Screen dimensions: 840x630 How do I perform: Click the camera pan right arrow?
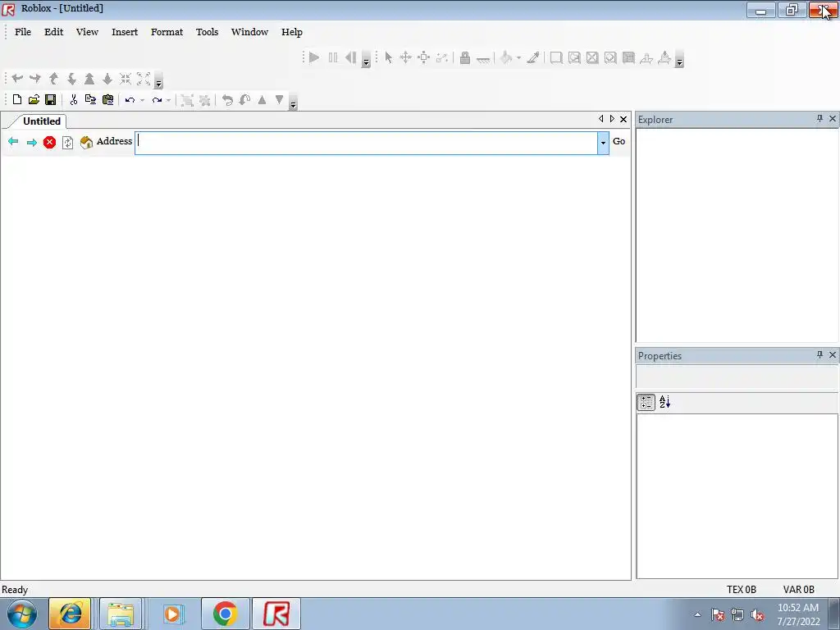pos(35,79)
